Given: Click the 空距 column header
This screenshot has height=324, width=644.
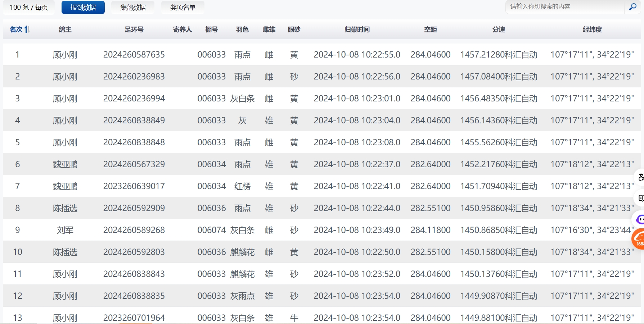Looking at the screenshot, I should (x=431, y=29).
